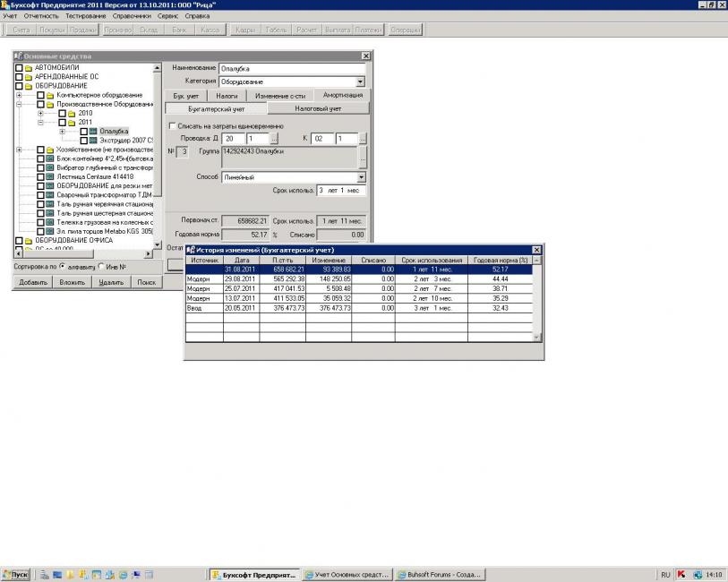
Task: Click the Добавить button
Action: coord(33,282)
